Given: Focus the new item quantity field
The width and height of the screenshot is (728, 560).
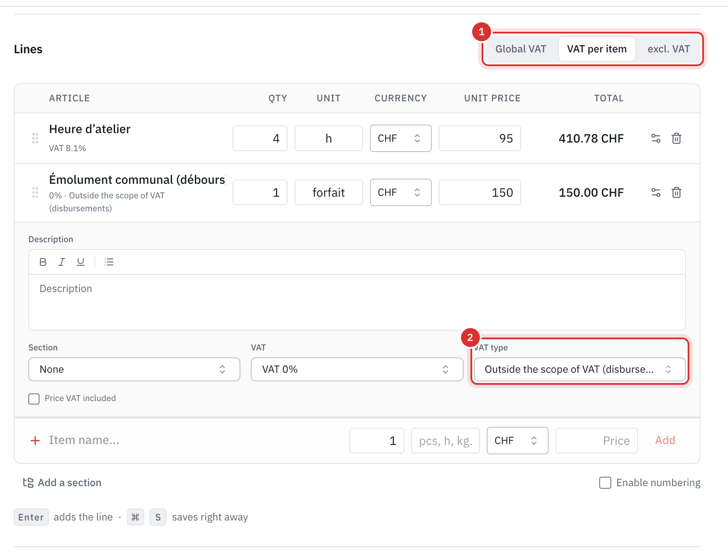Looking at the screenshot, I should click(x=377, y=441).
